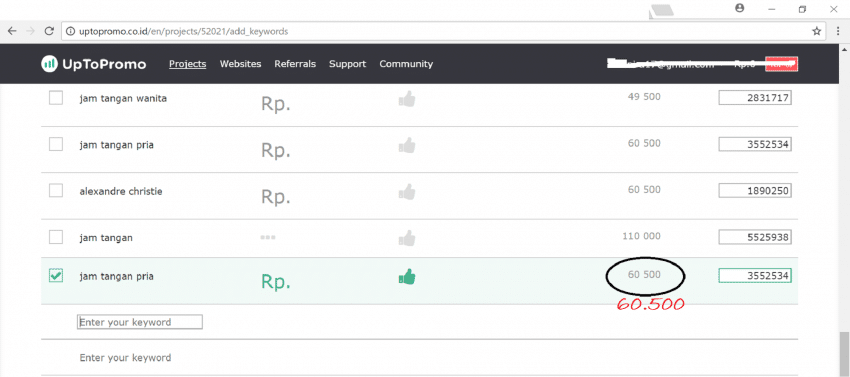Uncheck the selected jam tangan pria checkbox
The image size is (850, 377).
pos(56,276)
